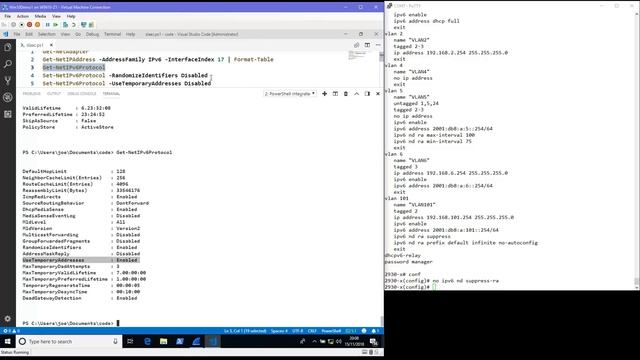Click the Task View taskbar icon

(130, 341)
